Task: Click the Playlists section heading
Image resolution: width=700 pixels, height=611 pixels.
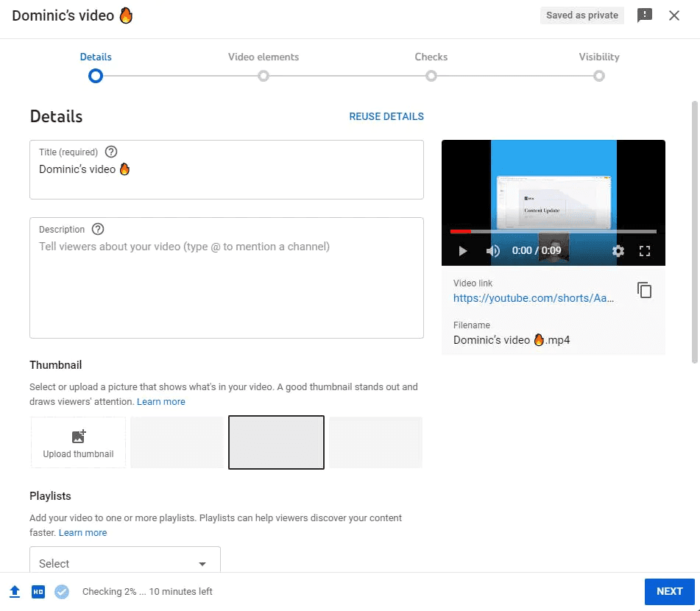Action: 51,495
